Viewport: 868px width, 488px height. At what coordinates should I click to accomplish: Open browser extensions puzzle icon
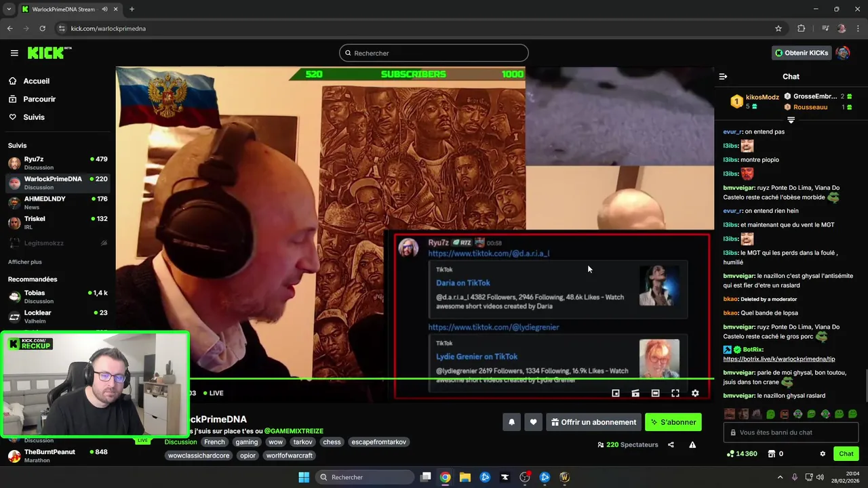[x=802, y=28]
